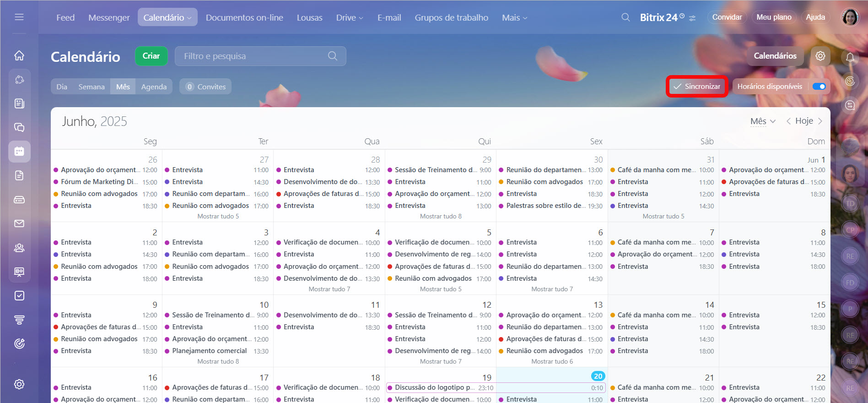Viewport: 868px width, 403px height.
Task: Jump to today with Hoje
Action: [804, 121]
